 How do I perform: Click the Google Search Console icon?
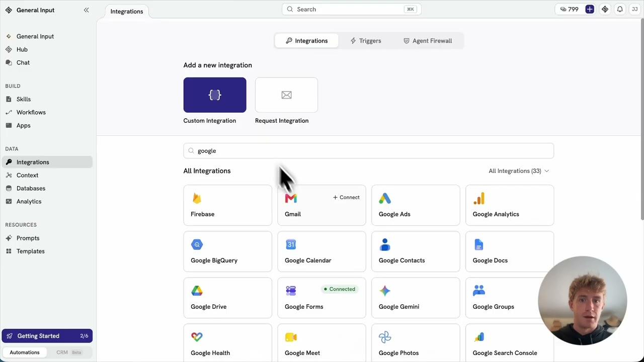click(x=479, y=337)
